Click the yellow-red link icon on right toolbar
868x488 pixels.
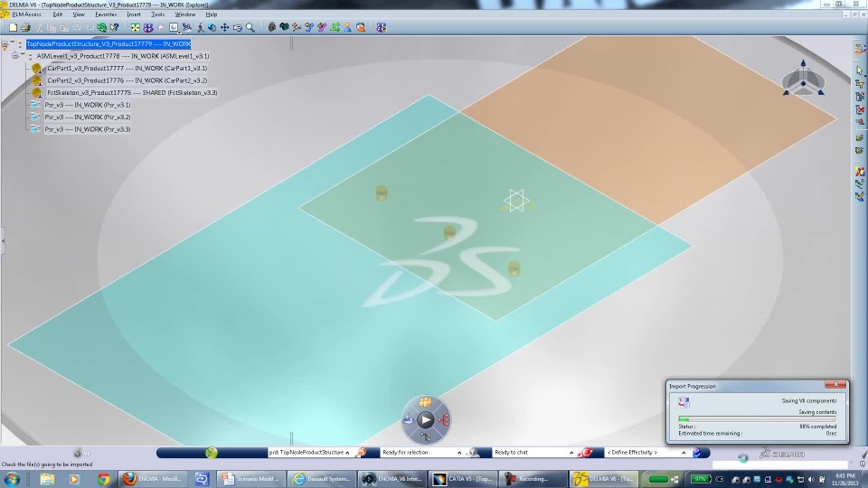[860, 172]
